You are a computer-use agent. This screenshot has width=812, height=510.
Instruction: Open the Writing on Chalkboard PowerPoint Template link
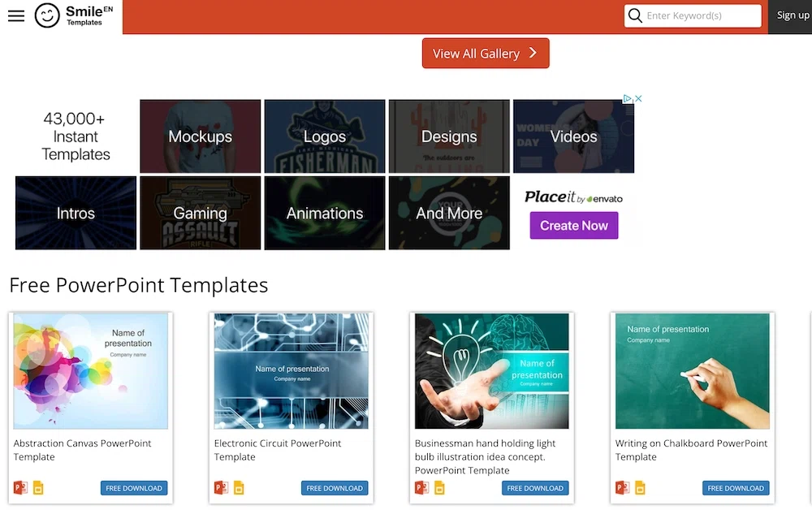coord(690,450)
